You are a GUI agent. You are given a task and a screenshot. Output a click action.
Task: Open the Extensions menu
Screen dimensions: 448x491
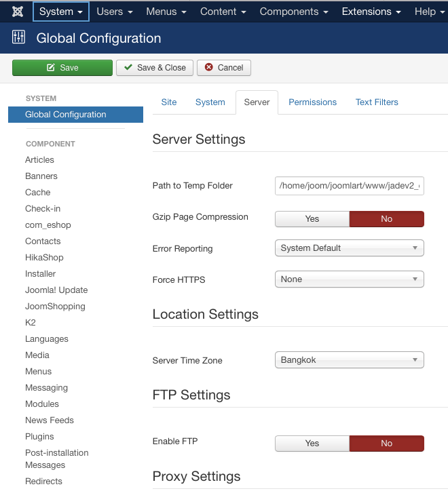[x=371, y=12]
